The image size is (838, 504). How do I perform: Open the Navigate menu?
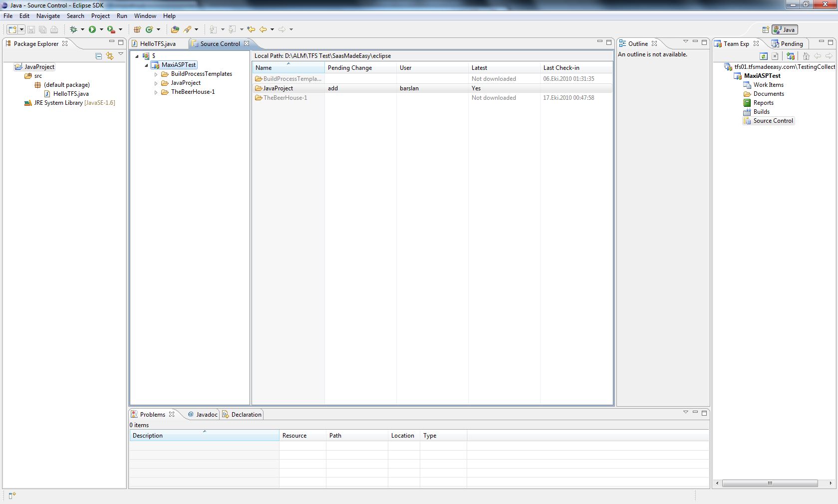point(48,16)
